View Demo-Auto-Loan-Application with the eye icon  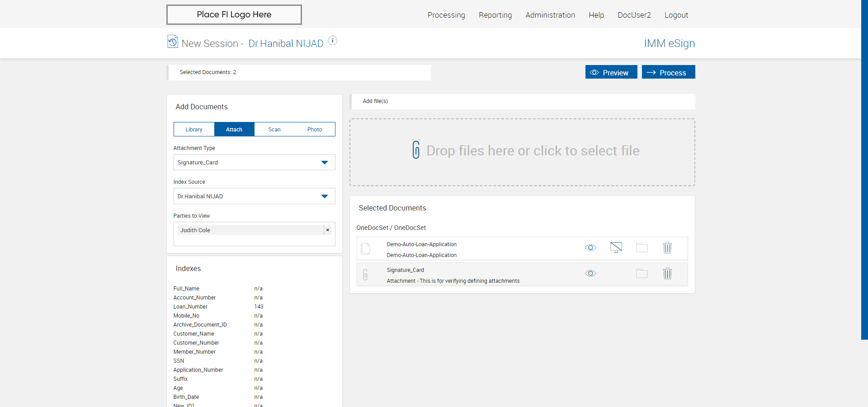click(590, 248)
